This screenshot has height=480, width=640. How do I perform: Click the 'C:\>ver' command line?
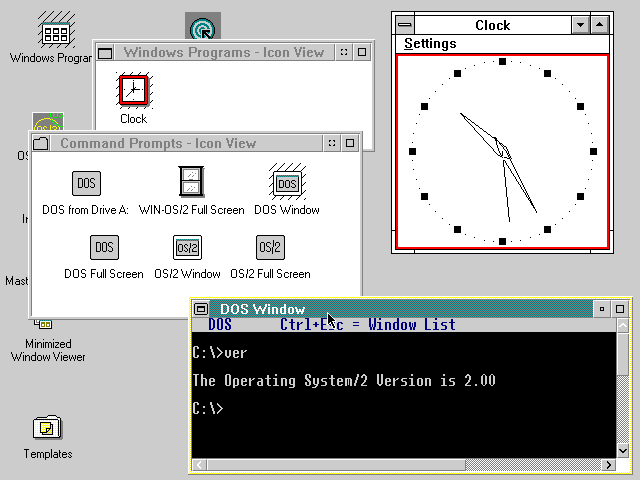(220, 353)
